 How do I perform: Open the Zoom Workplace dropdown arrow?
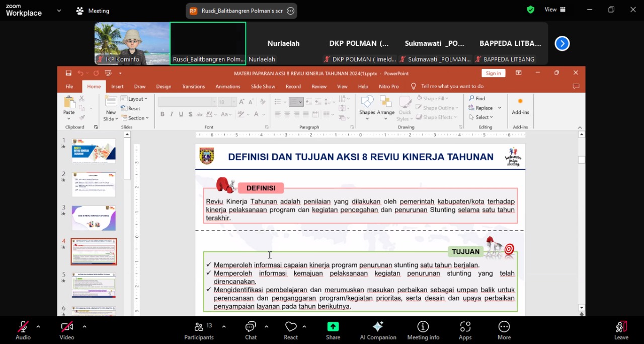click(59, 10)
